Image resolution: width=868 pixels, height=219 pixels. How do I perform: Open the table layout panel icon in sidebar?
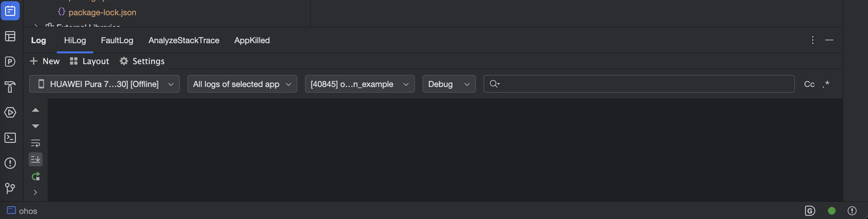10,36
